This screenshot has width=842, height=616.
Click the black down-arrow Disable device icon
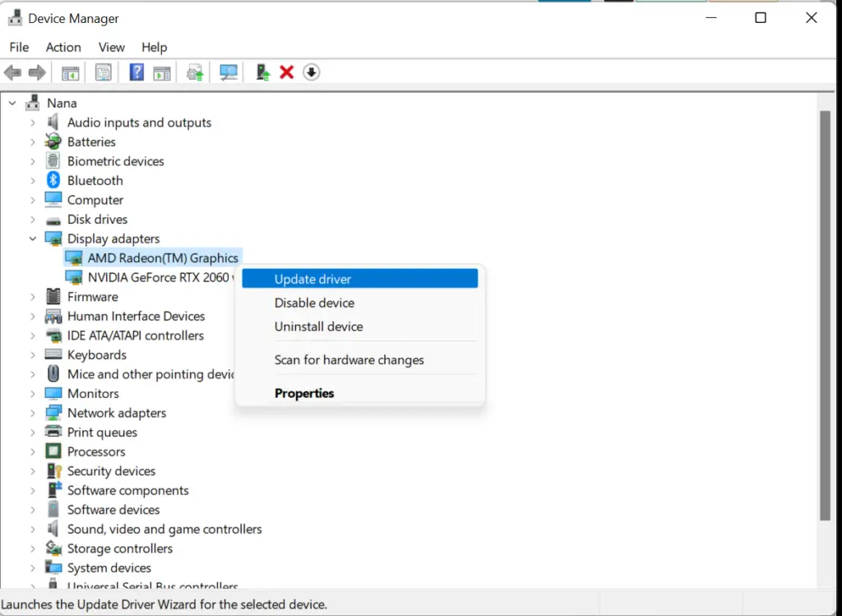[312, 72]
